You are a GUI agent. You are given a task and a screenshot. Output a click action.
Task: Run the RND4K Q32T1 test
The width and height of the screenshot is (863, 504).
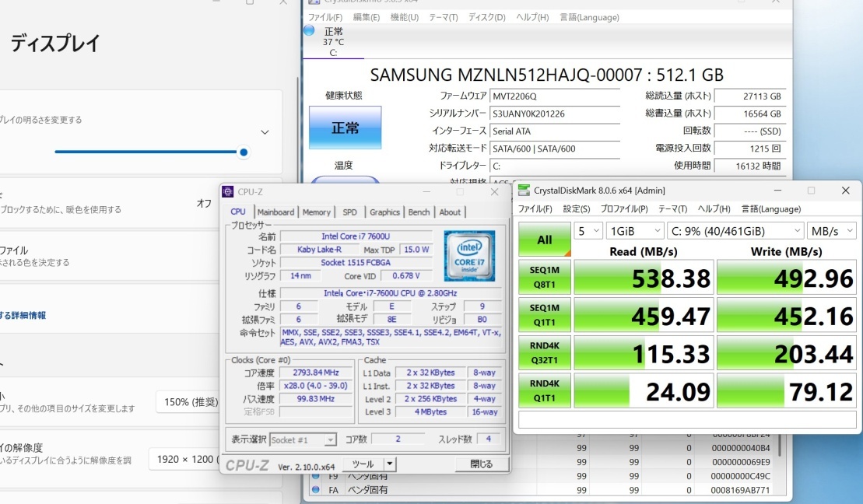[545, 353]
